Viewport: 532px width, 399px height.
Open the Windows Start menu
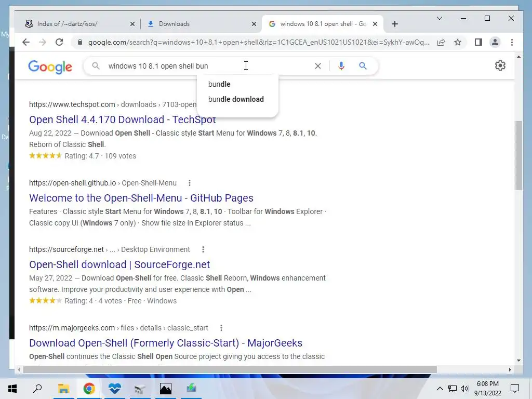click(12, 389)
